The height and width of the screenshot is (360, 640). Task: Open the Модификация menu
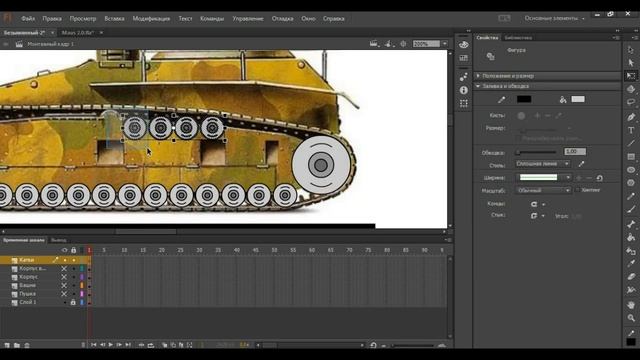click(151, 18)
